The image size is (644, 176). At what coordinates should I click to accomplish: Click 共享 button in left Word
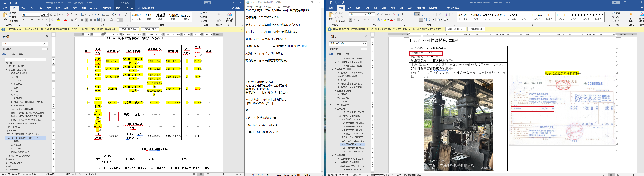click(x=237, y=8)
